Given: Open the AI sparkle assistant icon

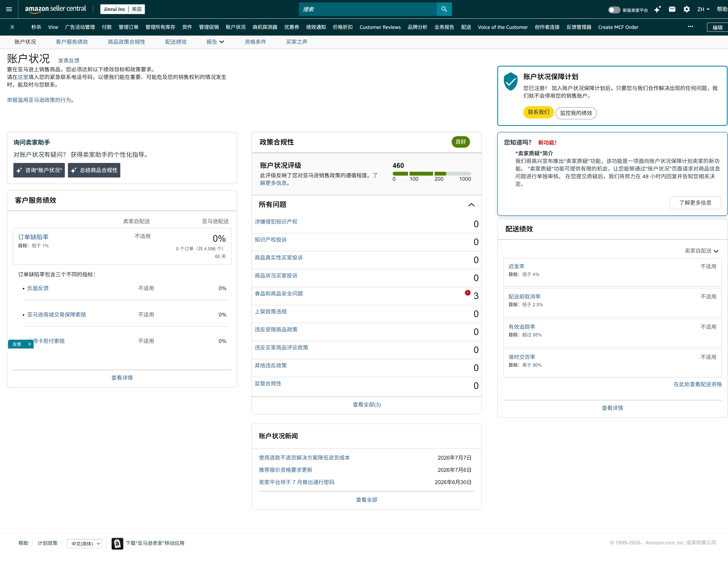Looking at the screenshot, I should 657,9.
